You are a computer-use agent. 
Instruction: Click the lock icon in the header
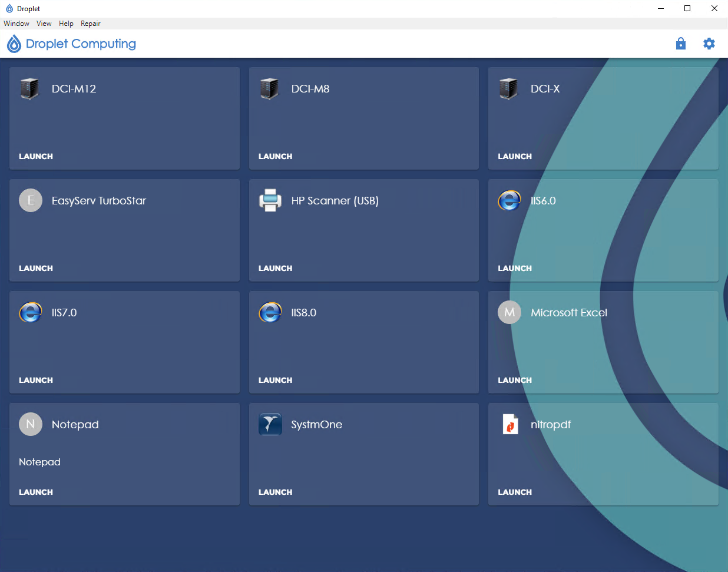coord(681,44)
